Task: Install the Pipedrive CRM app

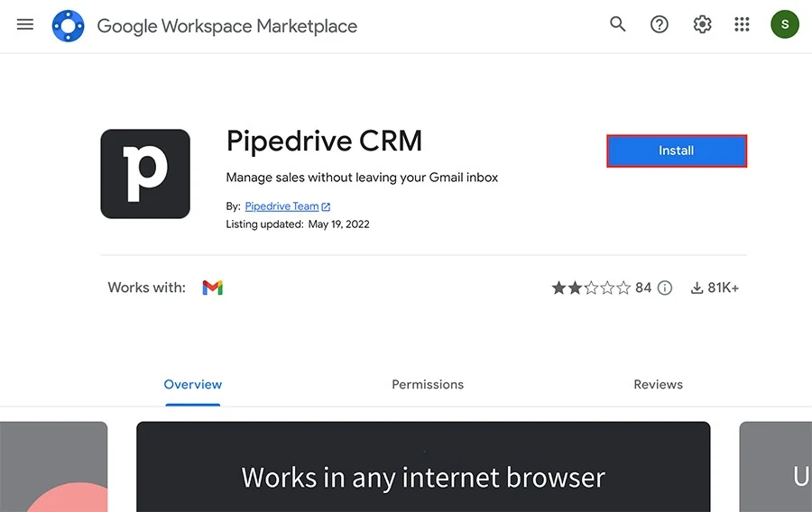Action: click(676, 151)
